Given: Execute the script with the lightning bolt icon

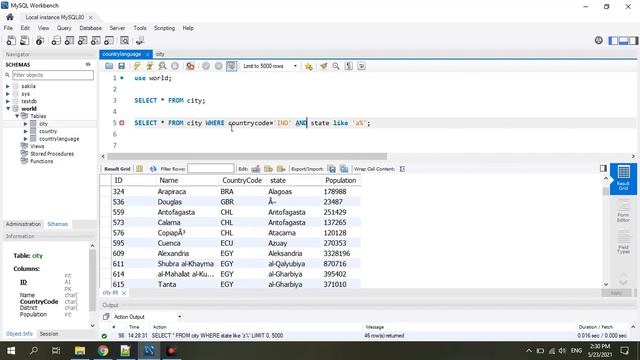Looking at the screenshot, I should click(137, 66).
